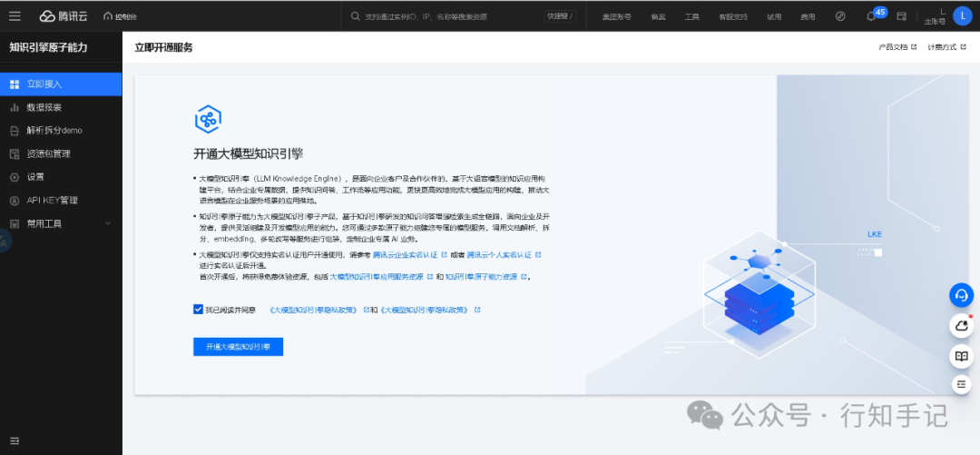Open 大模型知识引擎应用服务资源 link

(x=381, y=276)
